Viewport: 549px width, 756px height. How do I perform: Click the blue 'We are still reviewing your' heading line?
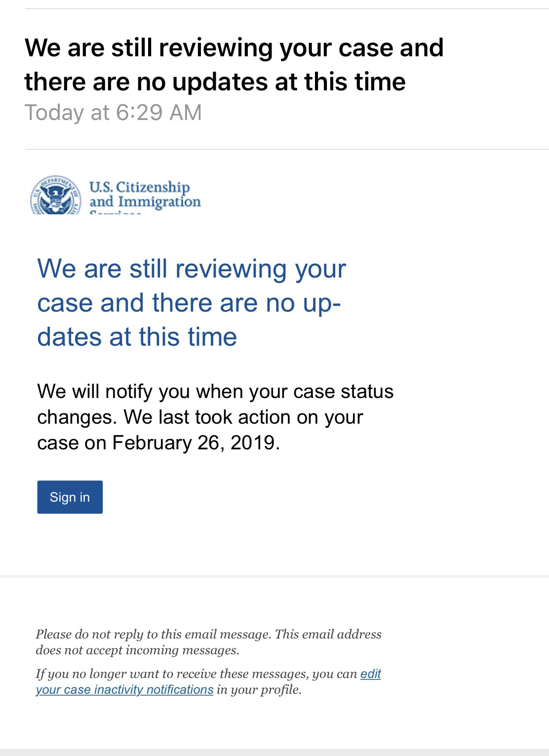pyautogui.click(x=192, y=269)
